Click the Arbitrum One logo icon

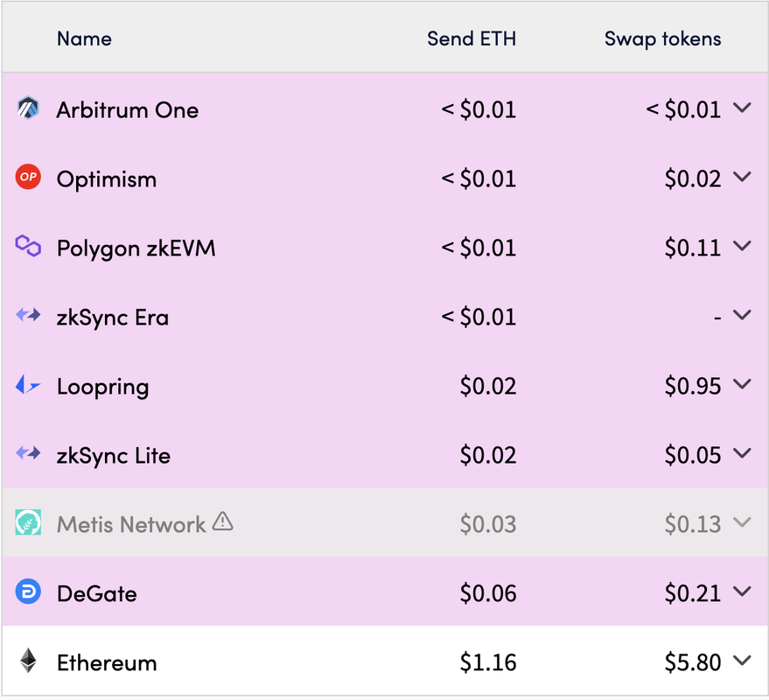pyautogui.click(x=28, y=108)
